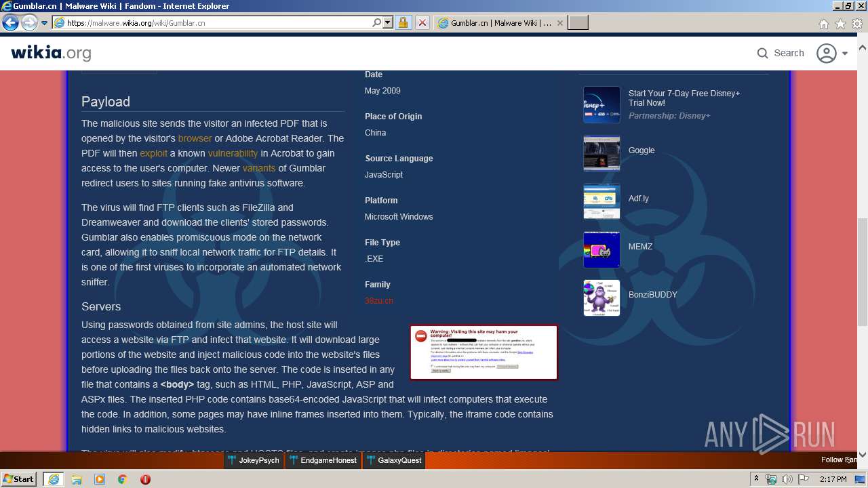The image size is (868, 488).
Task: Click the 'JavaScript' source language value
Action: click(x=384, y=175)
